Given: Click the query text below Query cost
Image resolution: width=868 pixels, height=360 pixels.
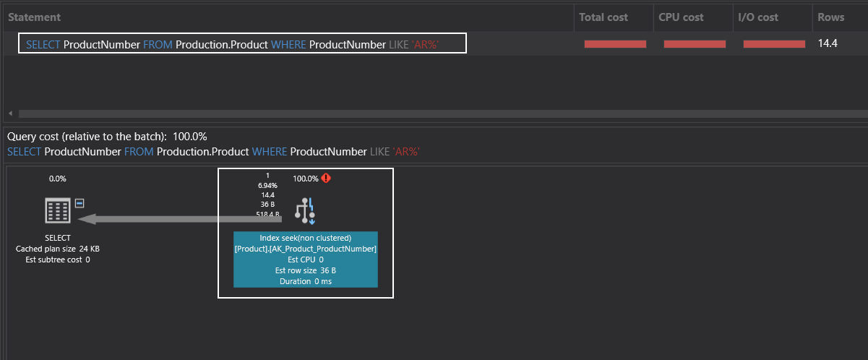Looking at the screenshot, I should pyautogui.click(x=213, y=152).
